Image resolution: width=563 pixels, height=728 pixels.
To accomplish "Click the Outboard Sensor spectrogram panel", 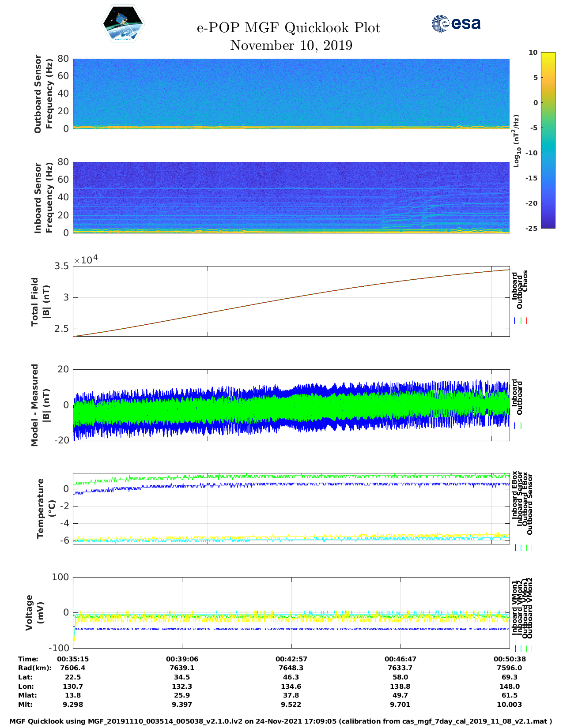I will coord(291,93).
